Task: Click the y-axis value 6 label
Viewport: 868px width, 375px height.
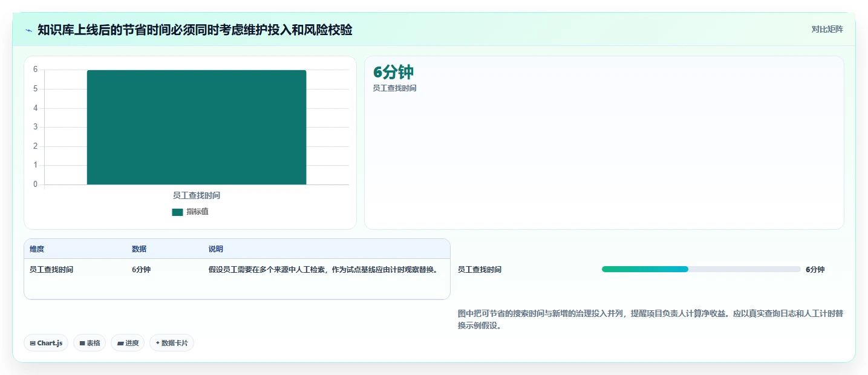Action: tap(35, 70)
